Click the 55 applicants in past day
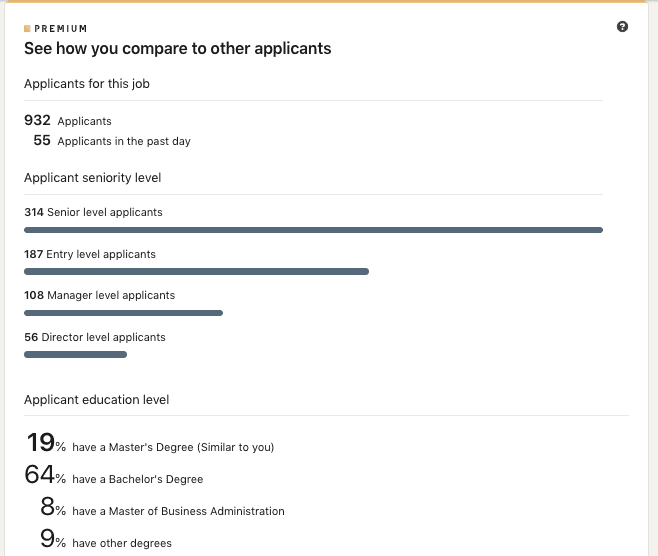Viewport: 658px width, 556px height. point(111,141)
